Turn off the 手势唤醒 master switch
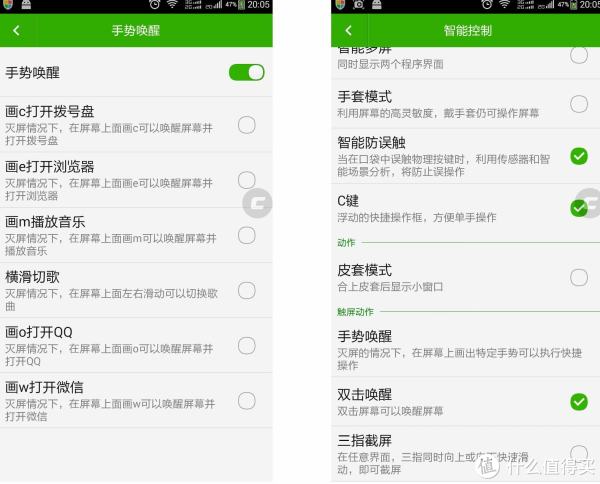This screenshot has height=484, width=600. click(246, 72)
